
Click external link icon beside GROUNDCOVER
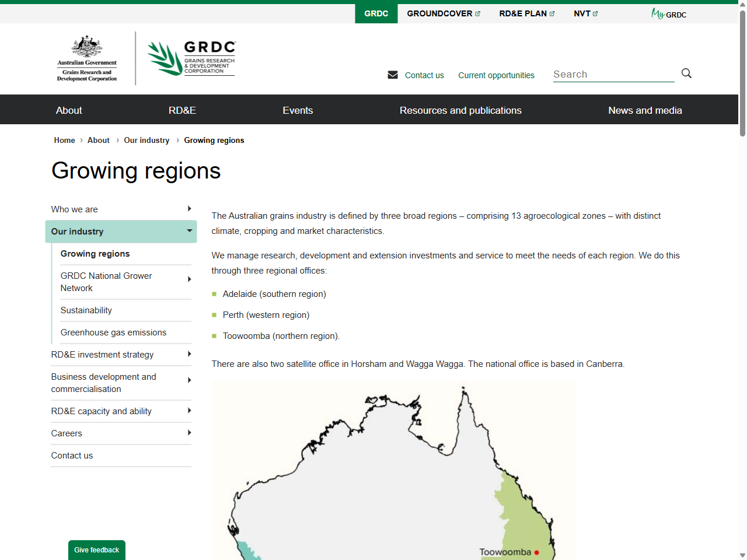477,13
